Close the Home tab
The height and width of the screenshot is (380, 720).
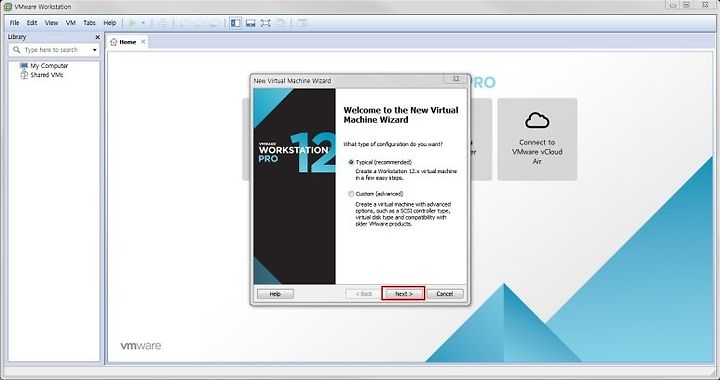(143, 42)
